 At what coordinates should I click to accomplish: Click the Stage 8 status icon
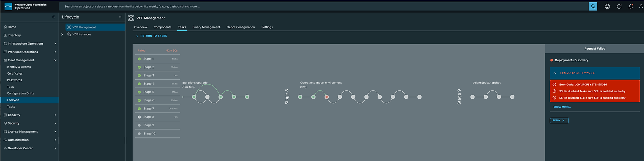pos(139,117)
